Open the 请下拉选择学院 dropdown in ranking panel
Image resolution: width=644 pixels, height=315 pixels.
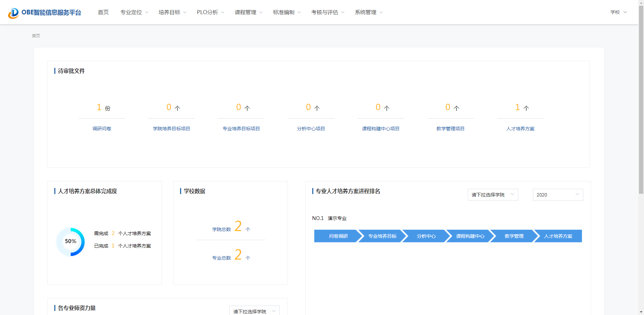click(492, 195)
